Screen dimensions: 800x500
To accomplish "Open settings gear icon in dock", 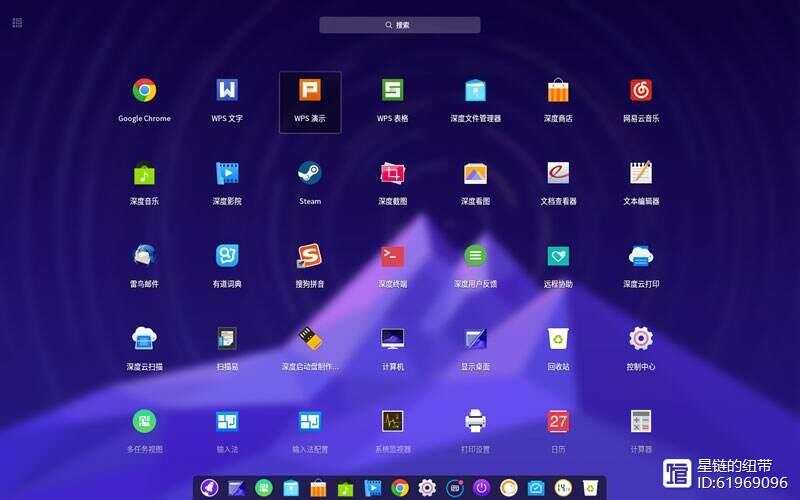I will click(x=427, y=488).
